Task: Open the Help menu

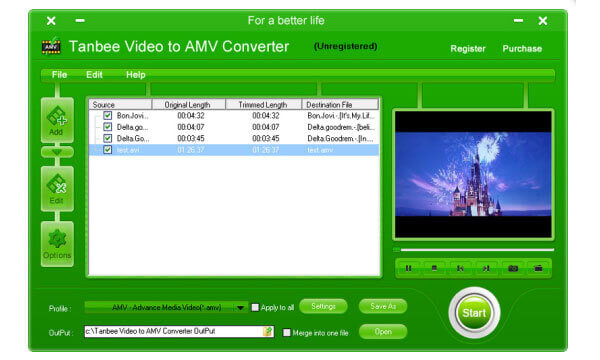Action: pos(136,75)
